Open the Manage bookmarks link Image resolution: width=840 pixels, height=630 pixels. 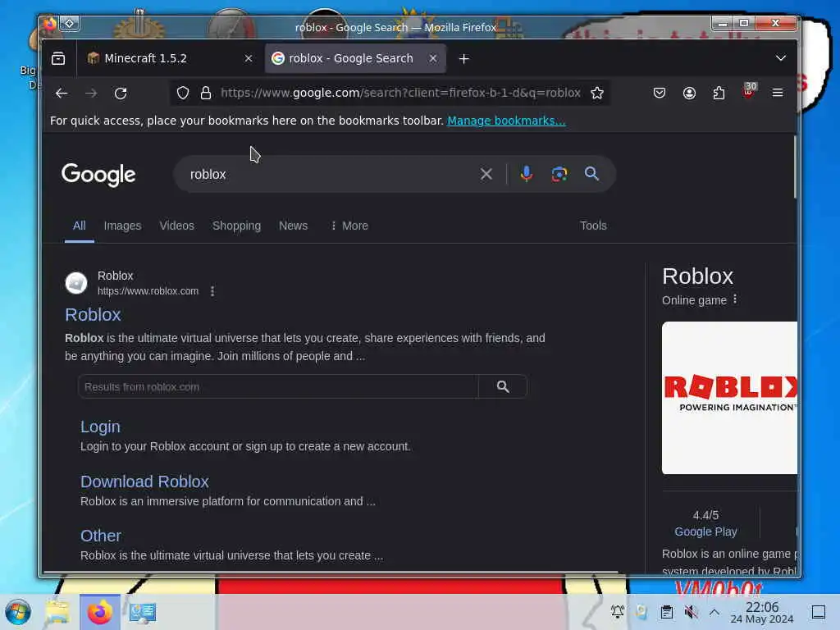click(506, 121)
